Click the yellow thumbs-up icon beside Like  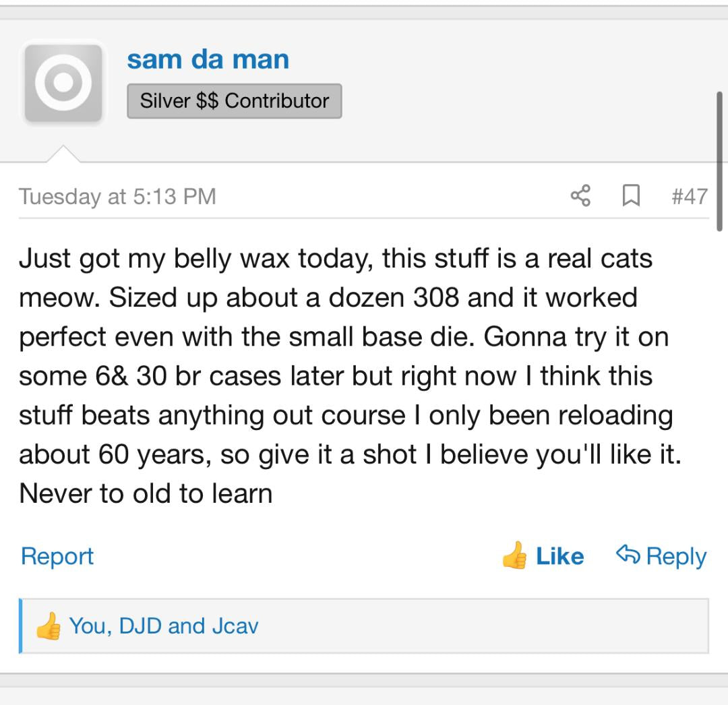514,556
